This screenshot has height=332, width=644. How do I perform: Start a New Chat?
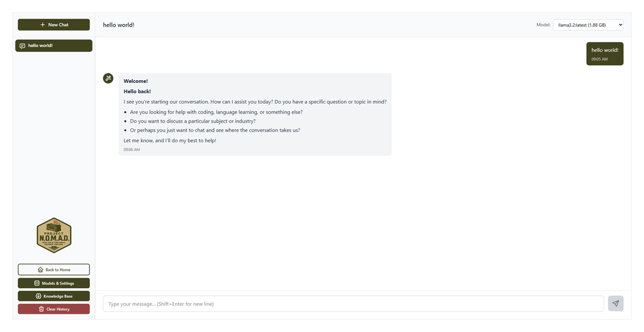[x=54, y=25]
